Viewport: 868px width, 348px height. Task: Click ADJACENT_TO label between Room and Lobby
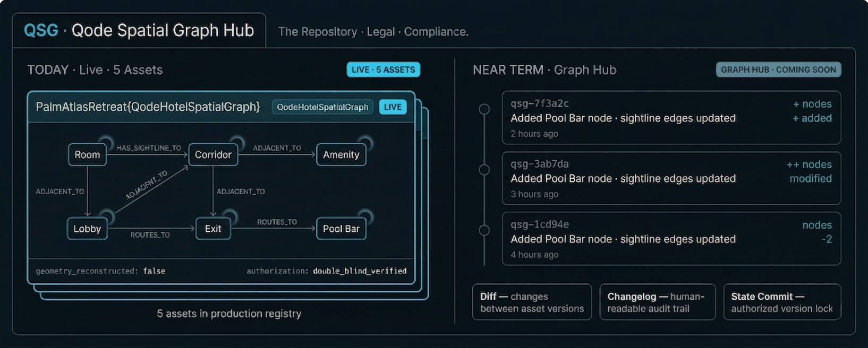tap(60, 192)
